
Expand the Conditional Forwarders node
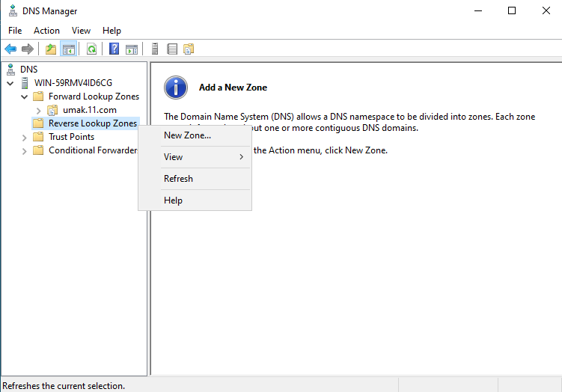25,151
